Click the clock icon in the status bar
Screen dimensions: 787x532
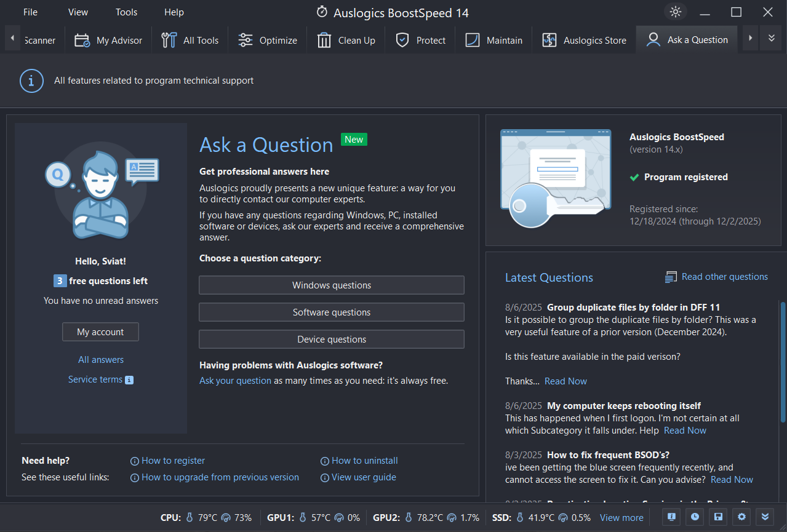click(x=695, y=517)
